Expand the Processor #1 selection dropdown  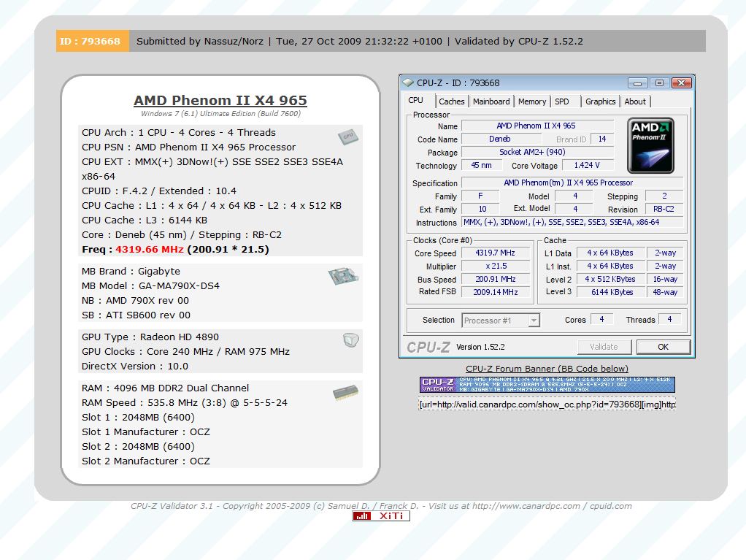[534, 321]
